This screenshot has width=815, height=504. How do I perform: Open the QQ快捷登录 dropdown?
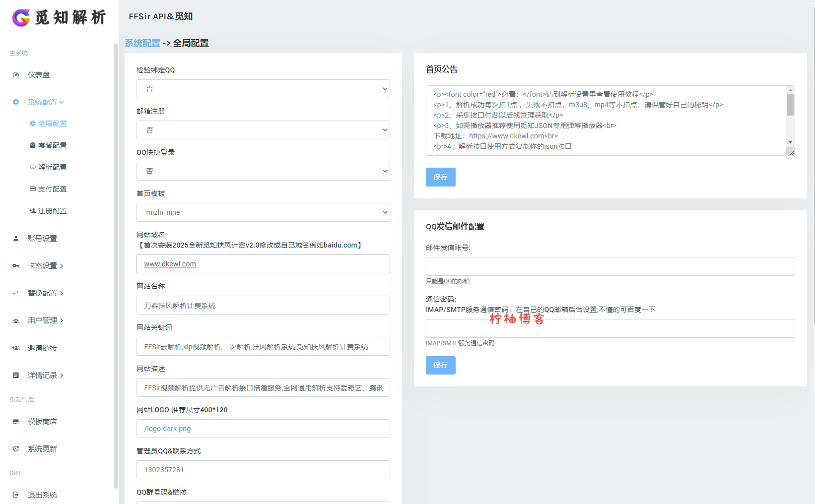(263, 171)
